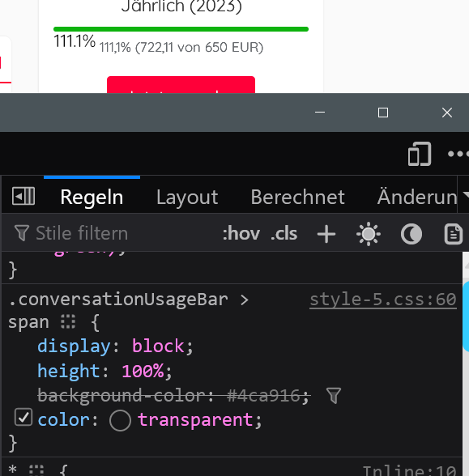Viewport: 469px width, 476px height.
Task: Toggle print media simulation icon
Action: (454, 234)
